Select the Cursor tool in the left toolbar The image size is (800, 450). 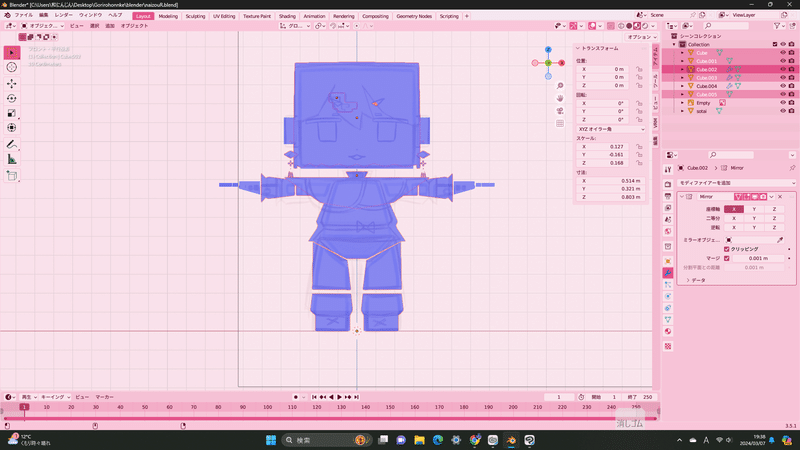point(12,67)
